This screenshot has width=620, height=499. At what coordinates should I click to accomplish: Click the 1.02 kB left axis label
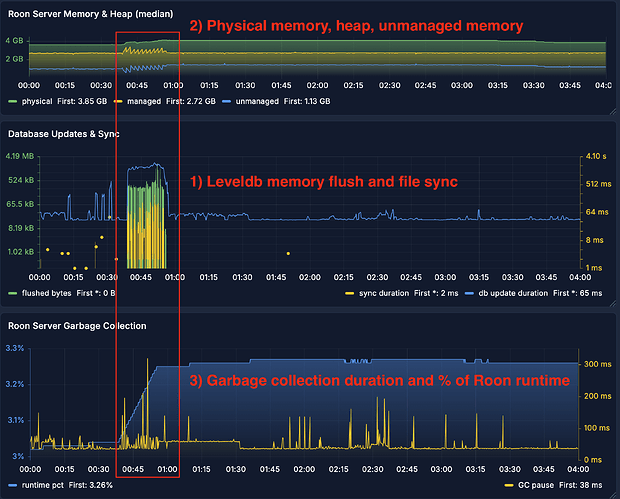coord(21,252)
